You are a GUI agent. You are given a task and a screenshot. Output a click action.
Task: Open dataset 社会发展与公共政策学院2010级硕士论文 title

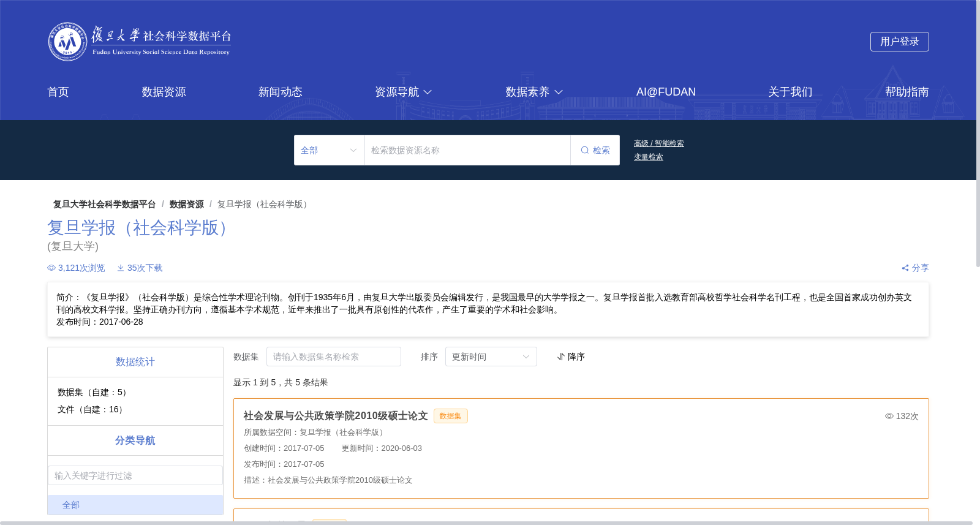[x=336, y=416]
